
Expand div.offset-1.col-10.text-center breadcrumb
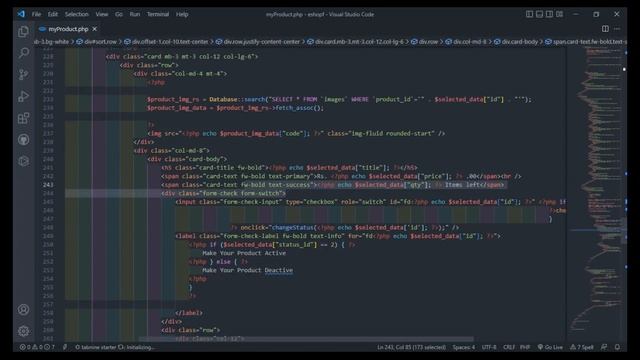point(166,42)
